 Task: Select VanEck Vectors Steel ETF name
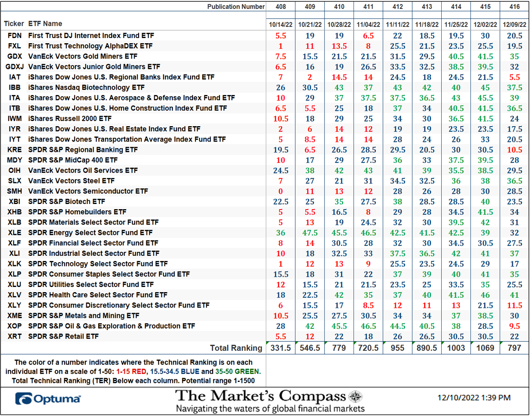coord(71,181)
